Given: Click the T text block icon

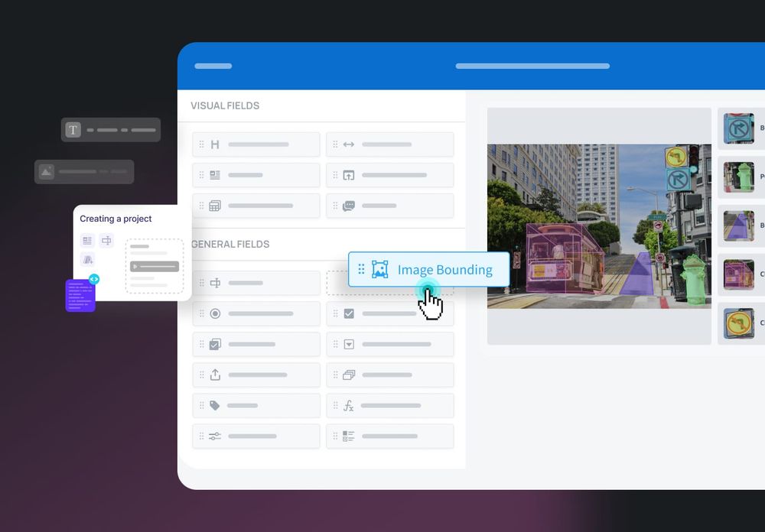Looking at the screenshot, I should [x=73, y=130].
